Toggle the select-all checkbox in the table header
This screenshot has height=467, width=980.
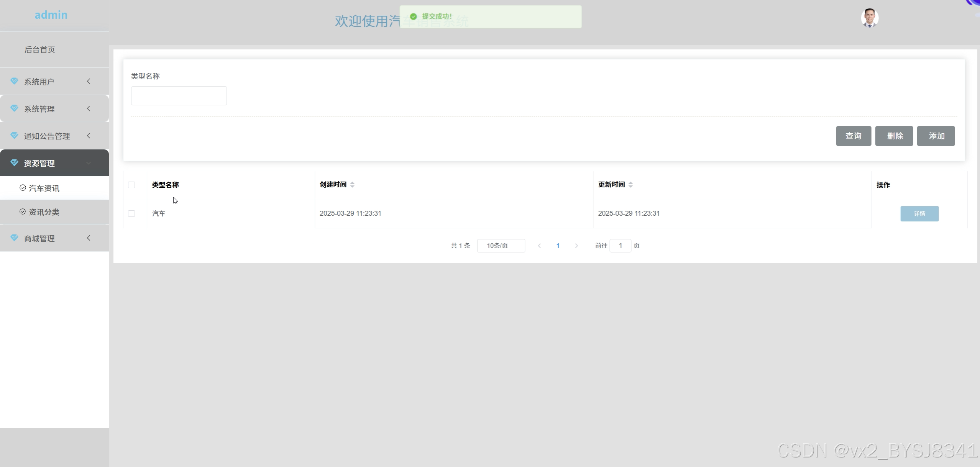(x=131, y=185)
